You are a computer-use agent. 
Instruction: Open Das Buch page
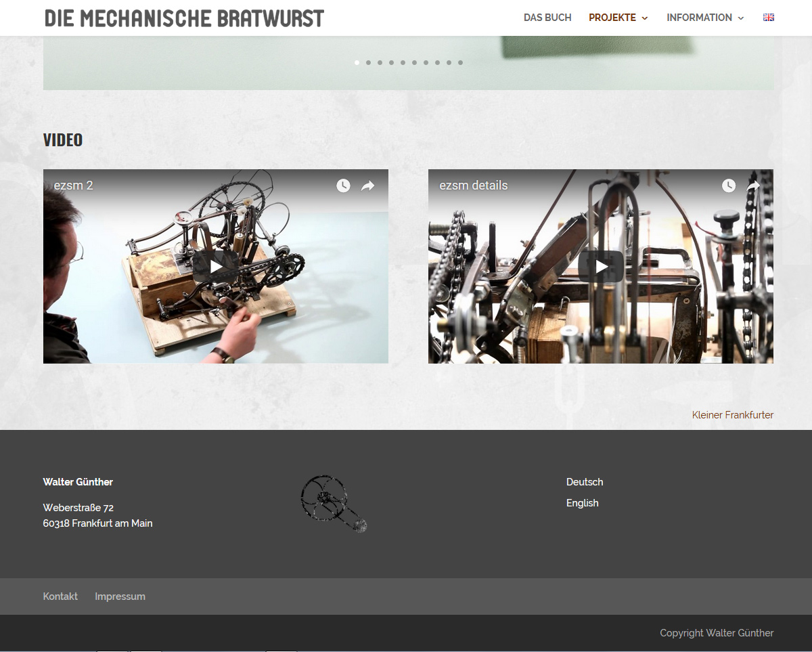pyautogui.click(x=547, y=18)
